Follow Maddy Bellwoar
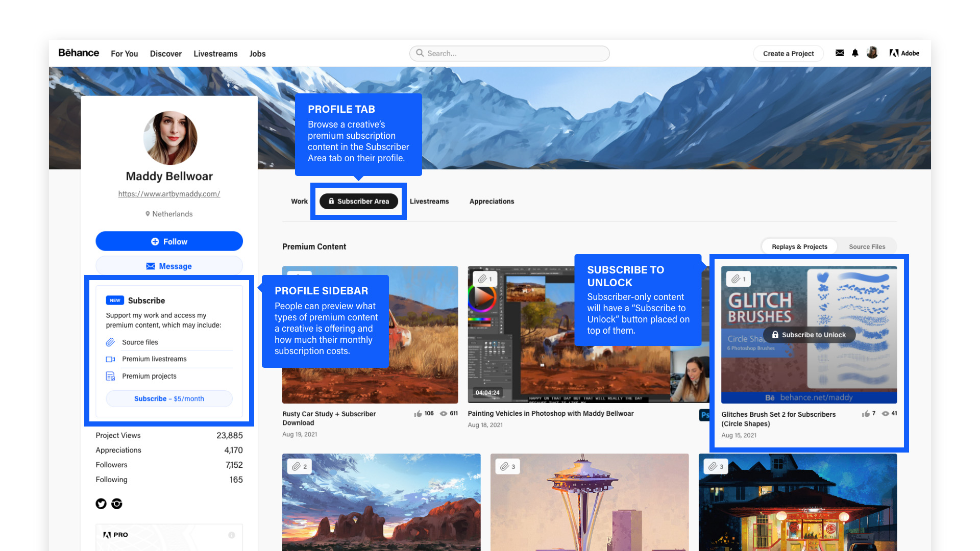Viewport: 980px width, 551px height. 169,241
